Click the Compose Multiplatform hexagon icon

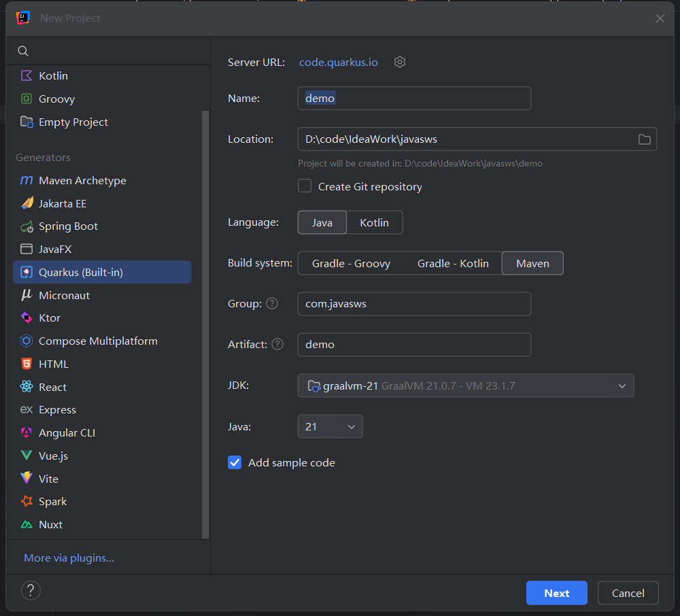point(27,341)
